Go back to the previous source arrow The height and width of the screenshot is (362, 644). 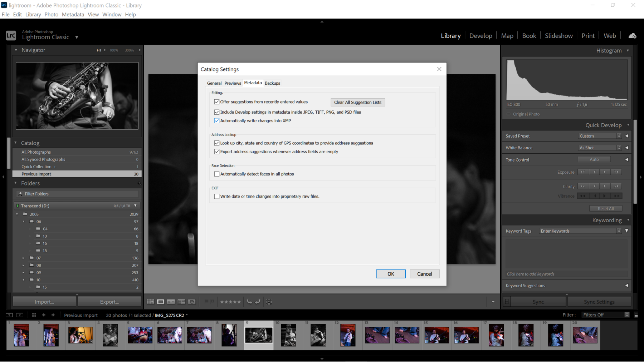point(44,315)
